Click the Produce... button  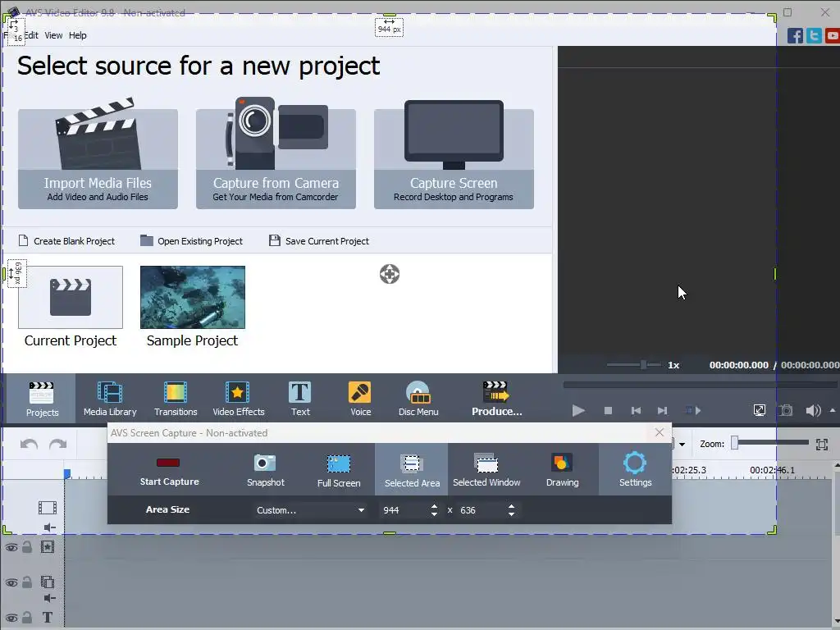pyautogui.click(x=496, y=399)
